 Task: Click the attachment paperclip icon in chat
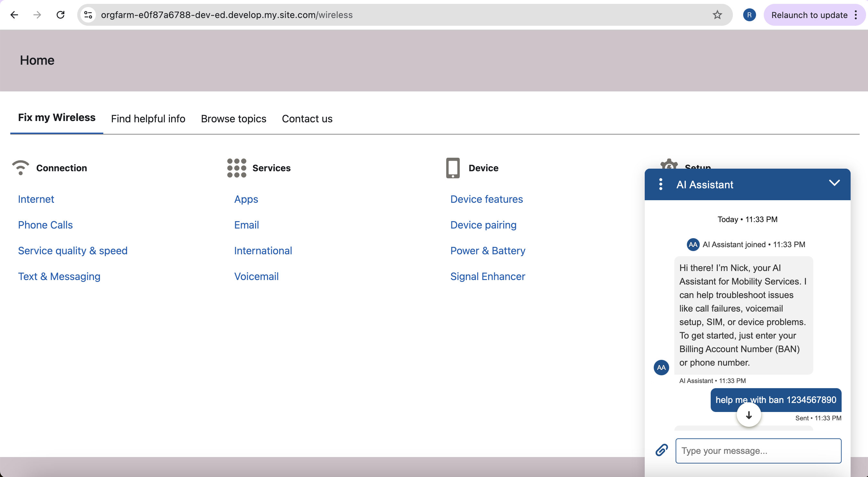[x=661, y=450]
